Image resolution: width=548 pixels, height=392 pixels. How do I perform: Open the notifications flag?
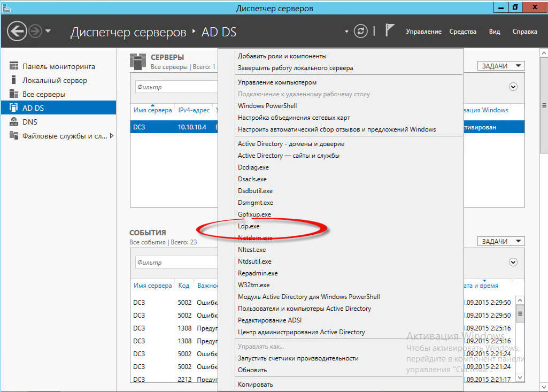pyautogui.click(x=389, y=30)
